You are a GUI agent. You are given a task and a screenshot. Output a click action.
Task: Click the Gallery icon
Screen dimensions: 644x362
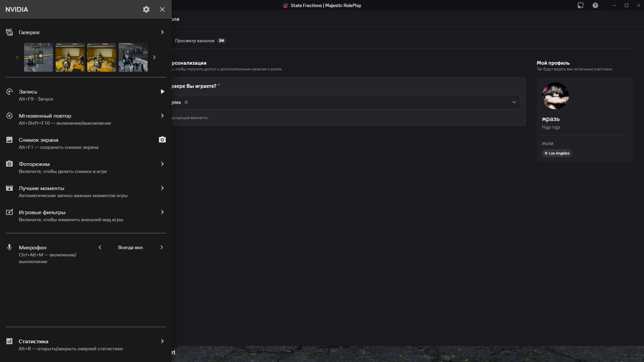[9, 32]
